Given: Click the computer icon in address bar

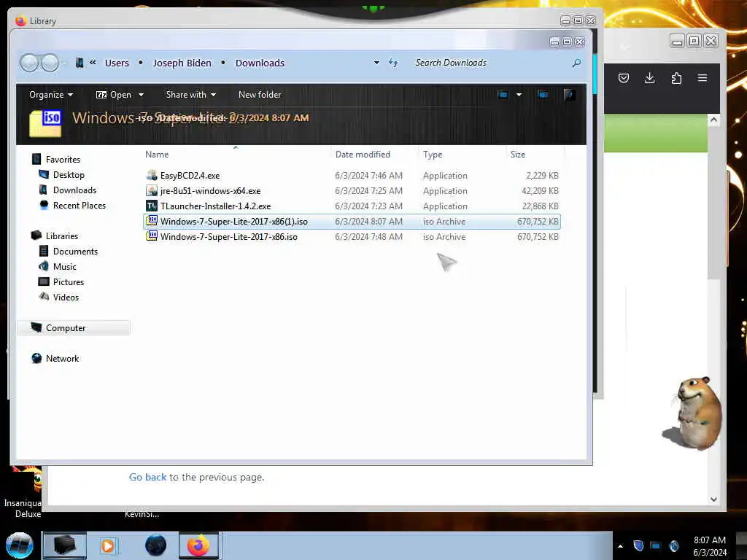Looking at the screenshot, I should pyautogui.click(x=80, y=63).
